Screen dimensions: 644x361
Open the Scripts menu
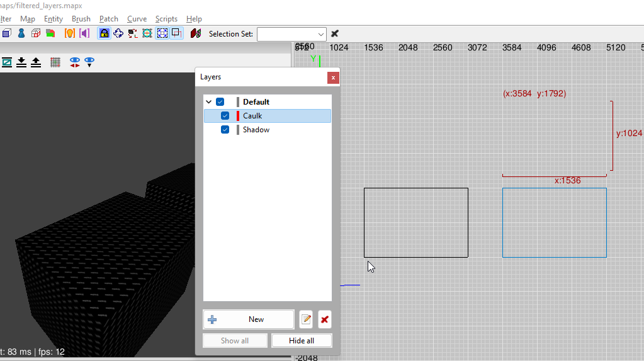click(x=166, y=19)
